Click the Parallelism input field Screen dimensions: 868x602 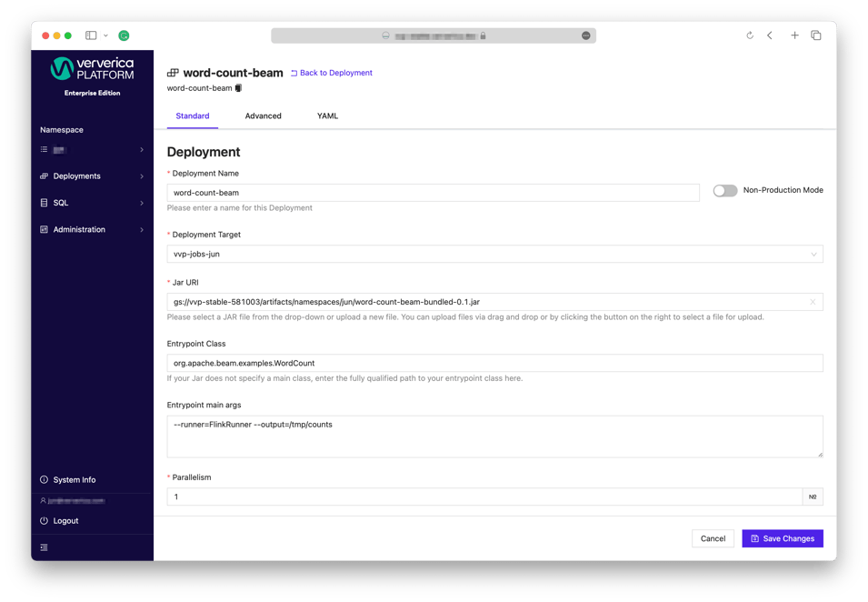pos(484,497)
